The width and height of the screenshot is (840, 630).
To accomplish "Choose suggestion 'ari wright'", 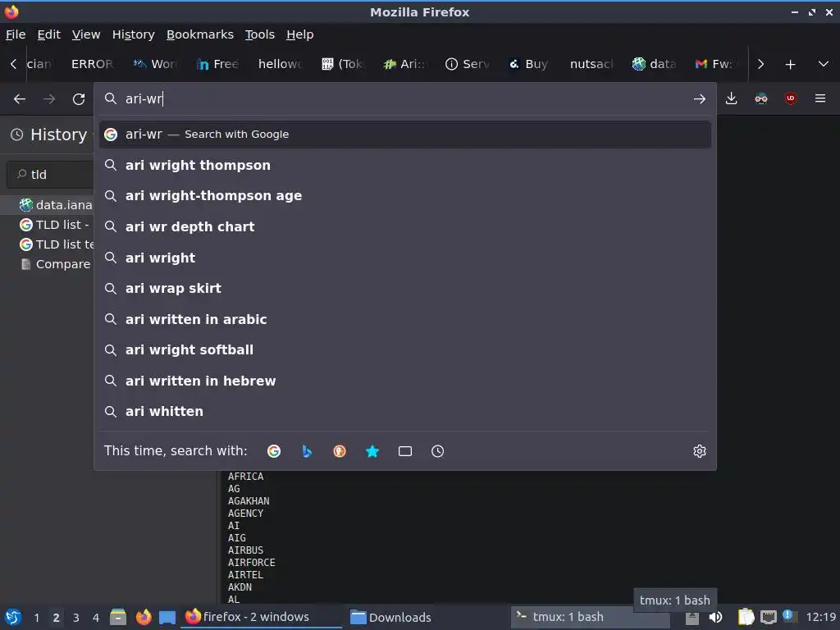I will coord(405,258).
